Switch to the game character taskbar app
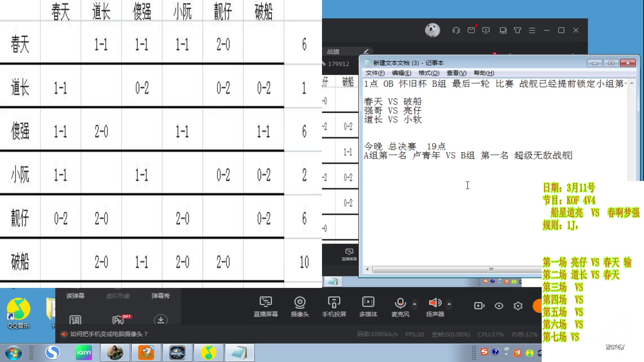This screenshot has width=644, height=362. (x=115, y=353)
